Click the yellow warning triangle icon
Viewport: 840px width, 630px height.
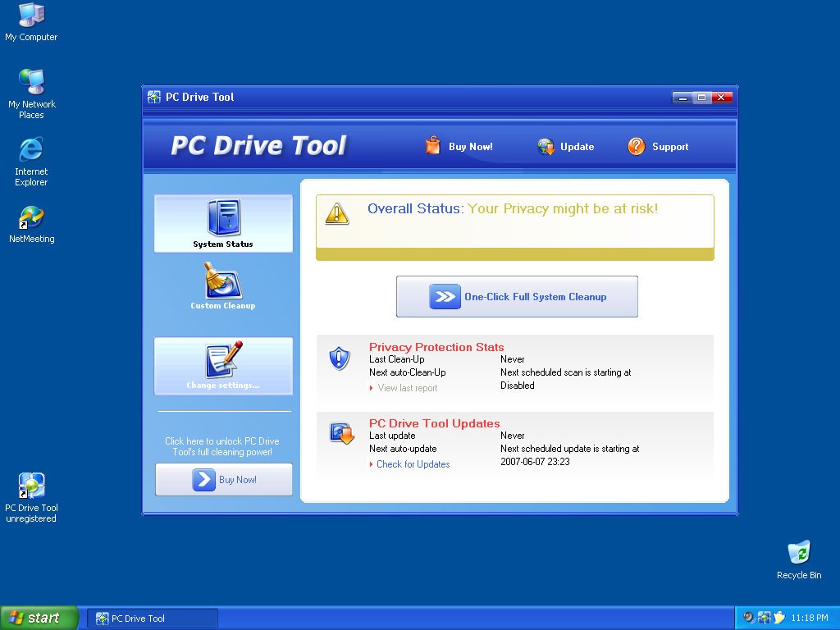[336, 213]
